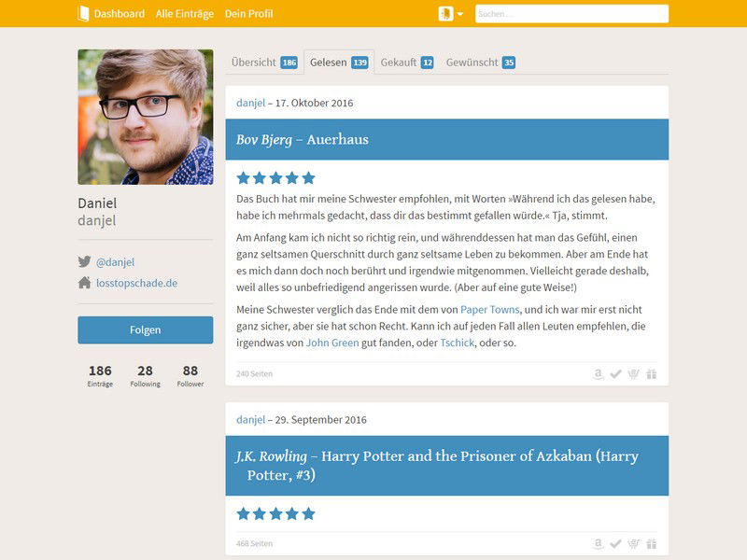747x560 pixels.
Task: Follow Daniel with the Folgen button
Action: tap(146, 330)
